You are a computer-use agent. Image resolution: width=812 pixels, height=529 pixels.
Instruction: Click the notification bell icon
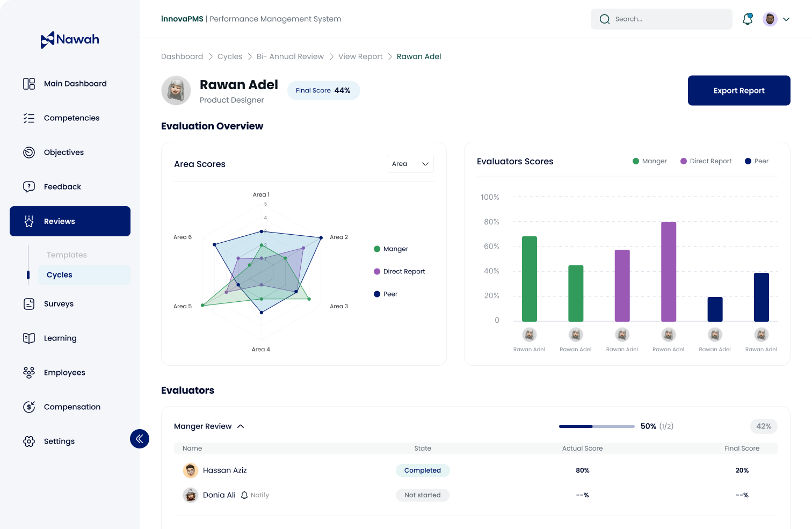[x=747, y=19]
